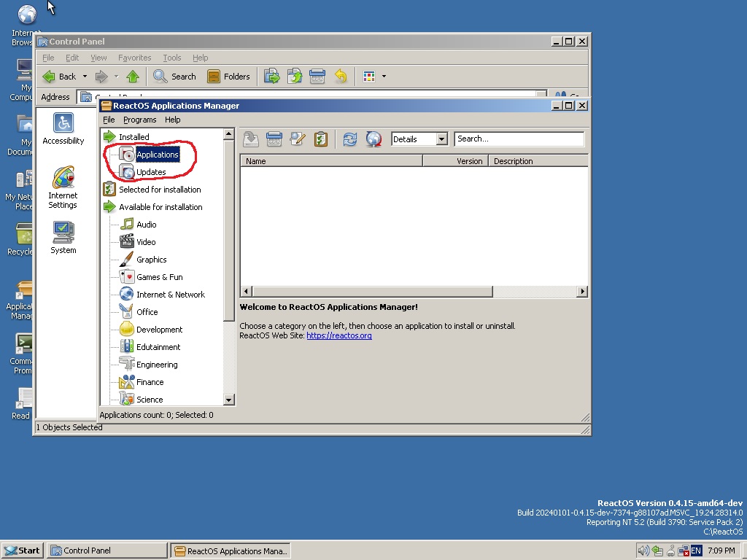Click the network disconnected tray icon
The height and width of the screenshot is (560, 747).
click(x=683, y=551)
